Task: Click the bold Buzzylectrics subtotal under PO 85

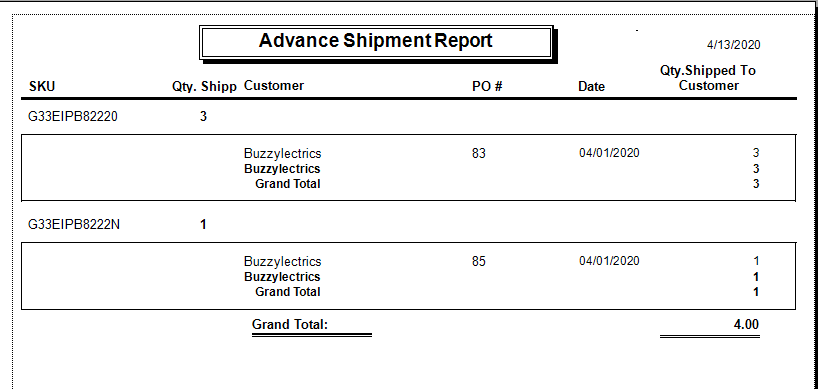Action: click(x=282, y=277)
